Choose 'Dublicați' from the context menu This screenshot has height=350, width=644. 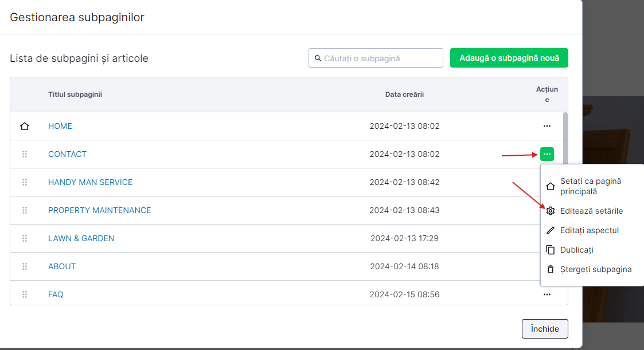coord(576,250)
